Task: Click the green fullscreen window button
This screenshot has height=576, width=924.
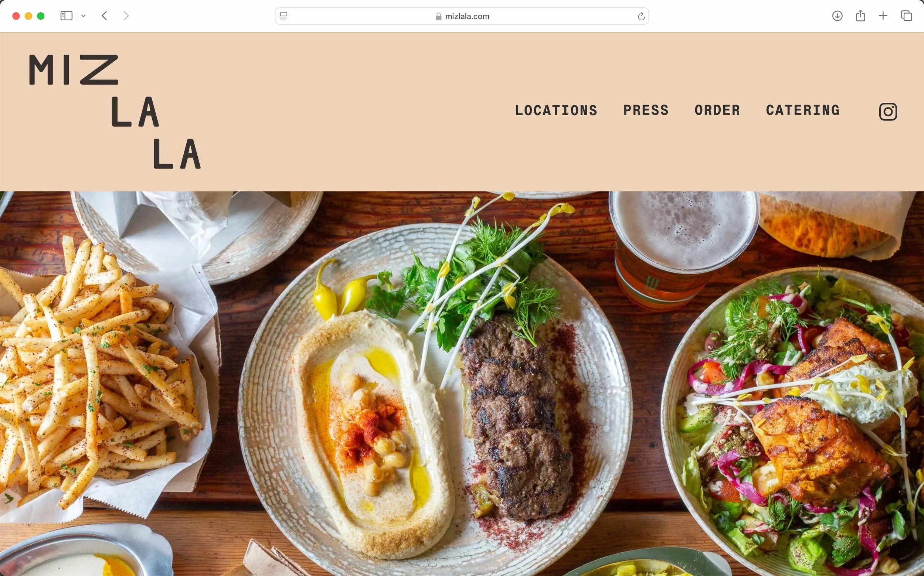Action: pyautogui.click(x=41, y=16)
